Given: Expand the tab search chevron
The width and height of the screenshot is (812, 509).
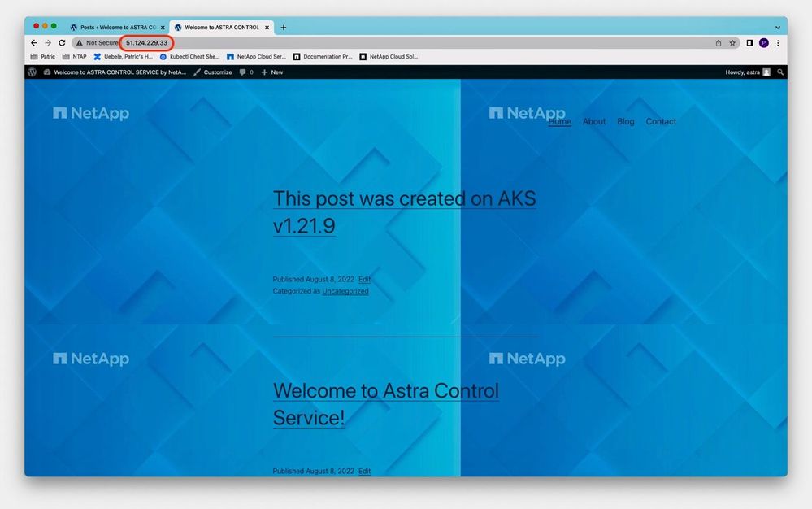Looking at the screenshot, I should click(777, 28).
